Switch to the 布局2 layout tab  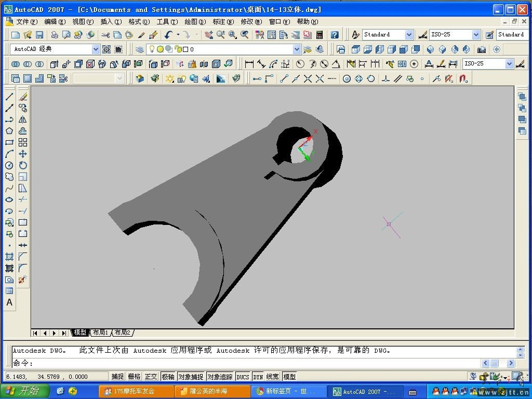tap(123, 332)
